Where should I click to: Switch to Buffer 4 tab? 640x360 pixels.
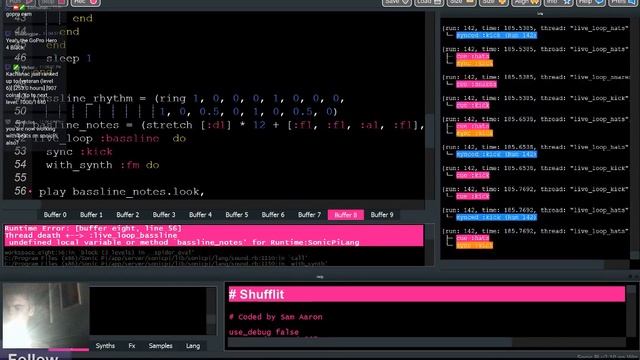tap(200, 215)
